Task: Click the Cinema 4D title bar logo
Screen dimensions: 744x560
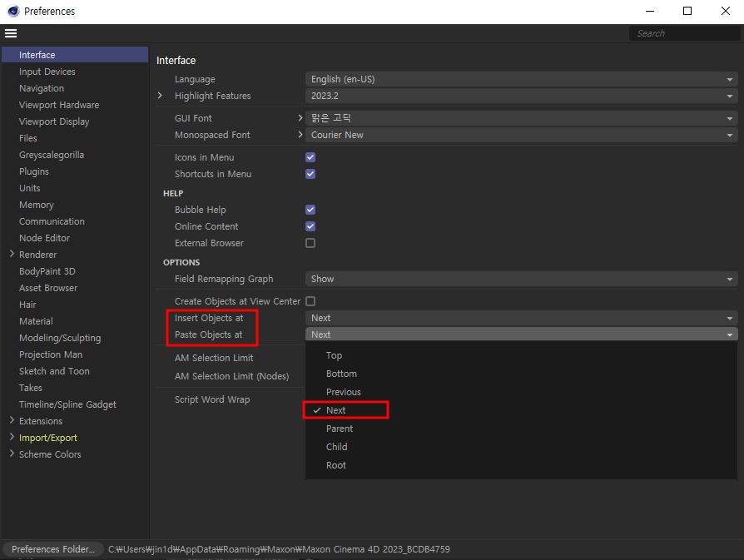Action: pyautogui.click(x=13, y=11)
